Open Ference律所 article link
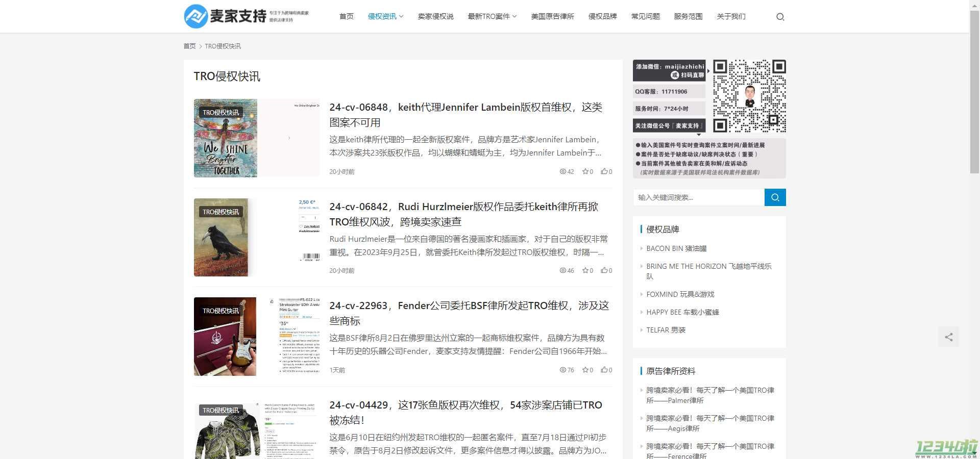 point(710,451)
